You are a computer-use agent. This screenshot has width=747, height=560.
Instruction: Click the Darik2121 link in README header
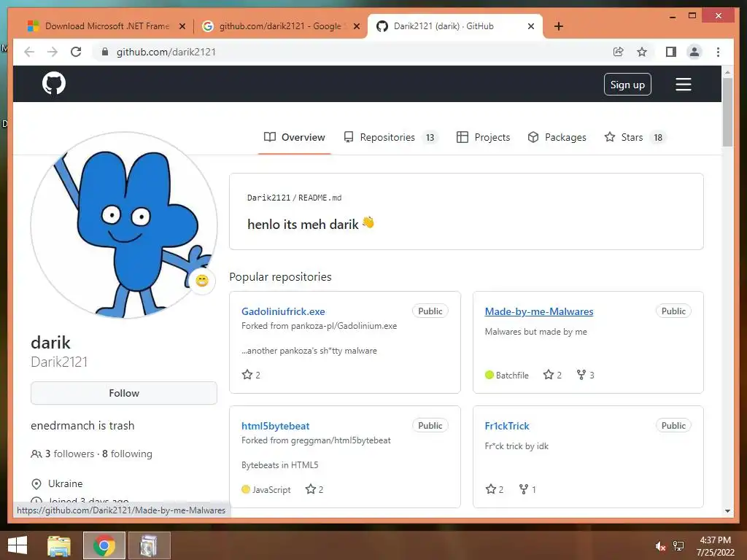pyautogui.click(x=268, y=198)
